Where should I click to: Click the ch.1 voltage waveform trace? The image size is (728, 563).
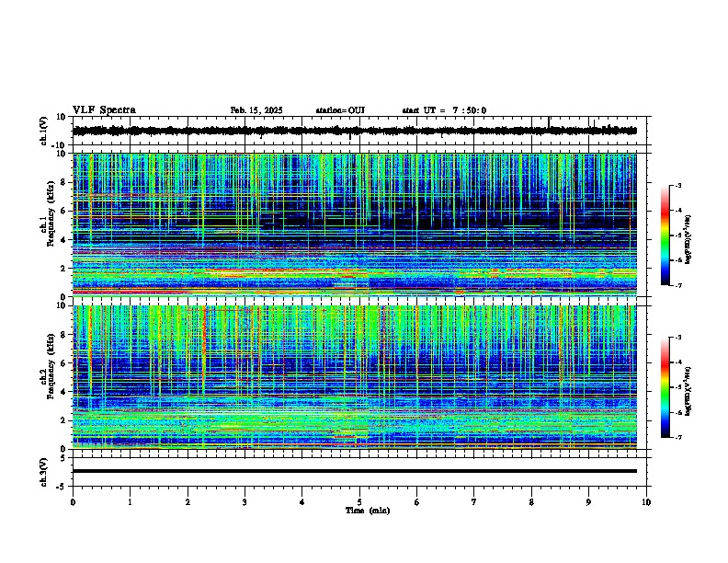[x=354, y=131]
